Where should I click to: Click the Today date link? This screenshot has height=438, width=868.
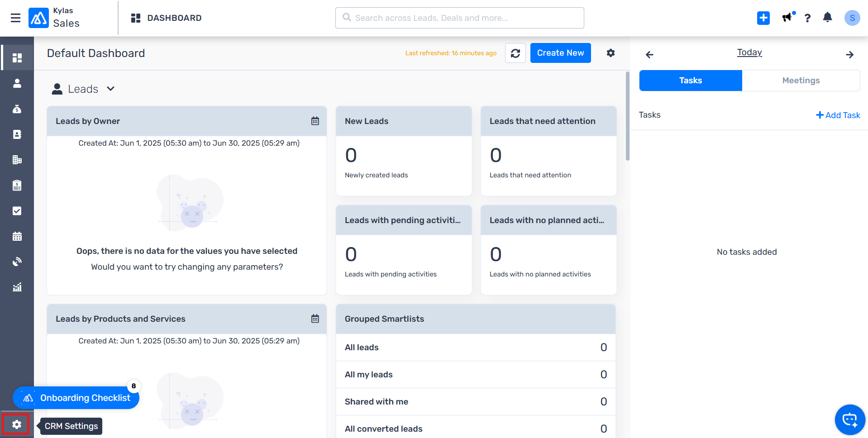[749, 52]
